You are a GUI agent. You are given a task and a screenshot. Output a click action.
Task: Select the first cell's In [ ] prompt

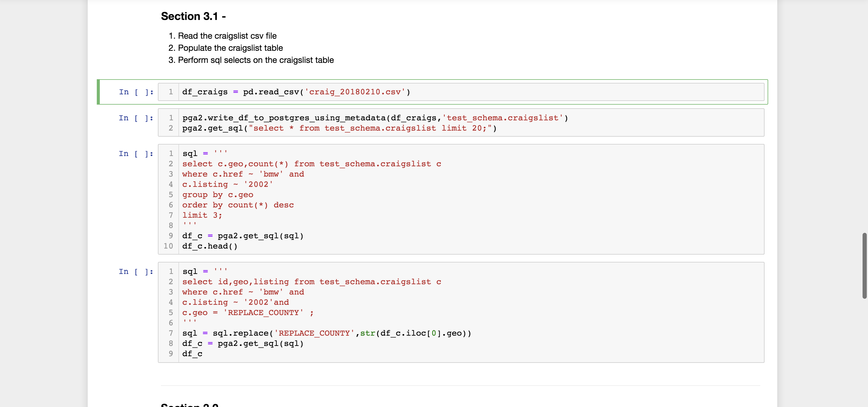point(136,92)
